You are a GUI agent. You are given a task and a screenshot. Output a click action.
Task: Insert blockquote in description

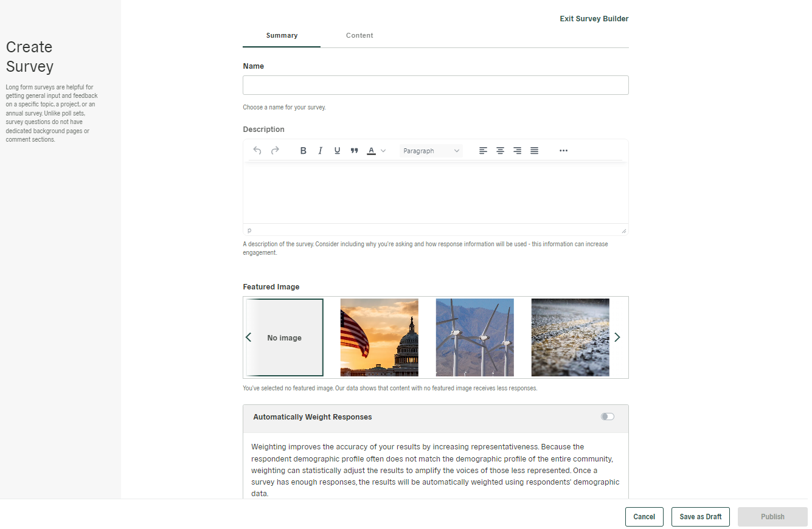(354, 151)
